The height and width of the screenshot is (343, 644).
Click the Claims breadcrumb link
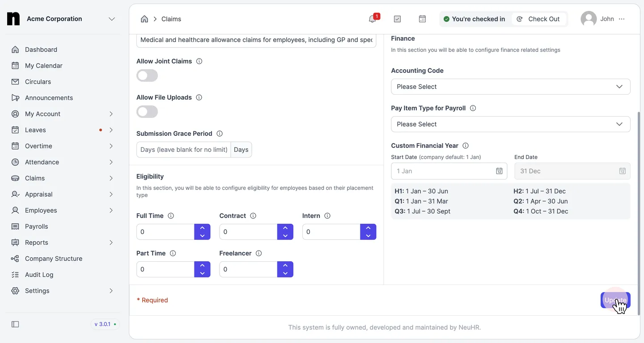pyautogui.click(x=171, y=19)
